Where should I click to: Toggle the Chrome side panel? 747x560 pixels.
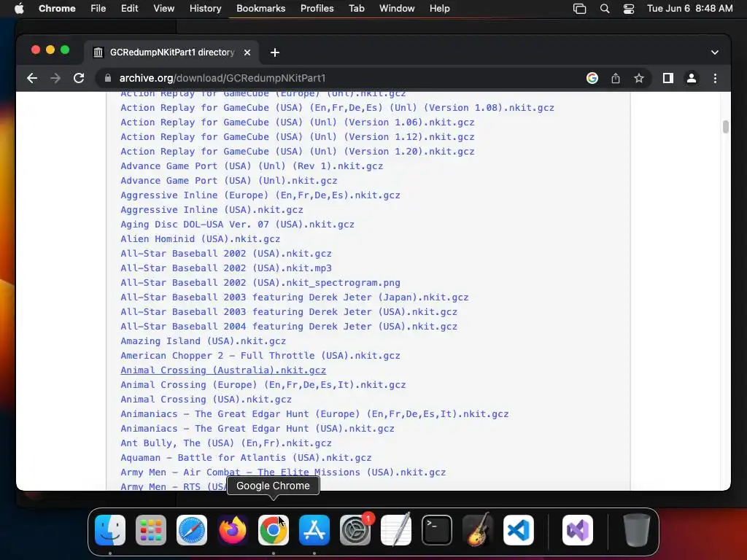(x=668, y=78)
